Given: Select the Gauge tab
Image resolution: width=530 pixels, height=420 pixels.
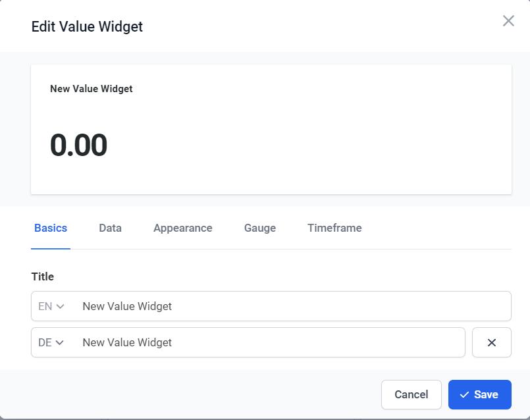Looking at the screenshot, I should (x=259, y=228).
